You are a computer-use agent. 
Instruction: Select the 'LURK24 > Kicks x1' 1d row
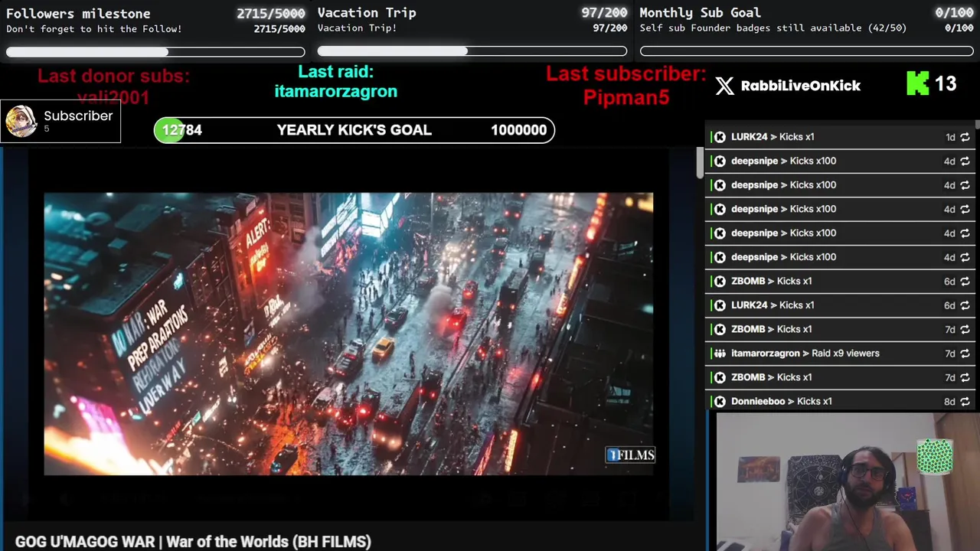pyautogui.click(x=840, y=137)
